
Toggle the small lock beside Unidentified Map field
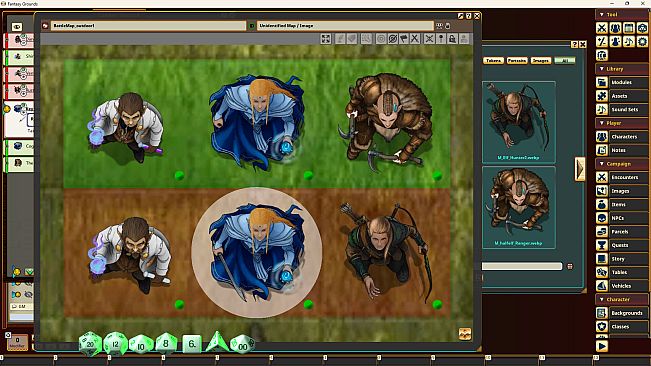pyautogui.click(x=448, y=26)
